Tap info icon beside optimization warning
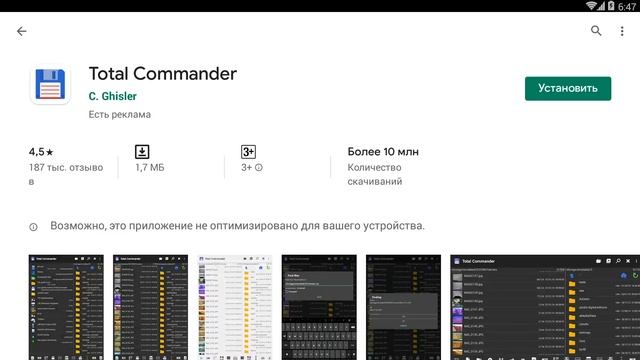This screenshot has width=640, height=360. [x=33, y=227]
